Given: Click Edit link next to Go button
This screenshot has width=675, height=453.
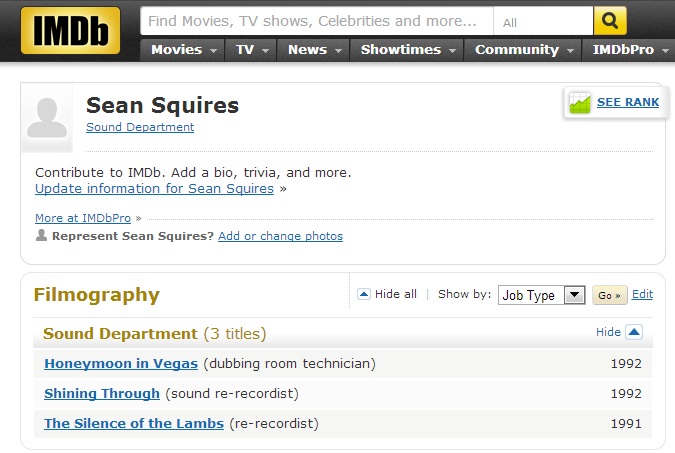Looking at the screenshot, I should 642,295.
